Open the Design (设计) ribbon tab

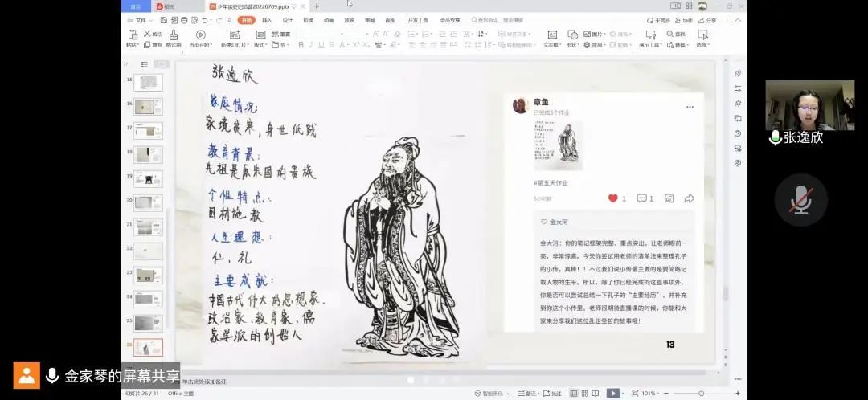(x=287, y=20)
